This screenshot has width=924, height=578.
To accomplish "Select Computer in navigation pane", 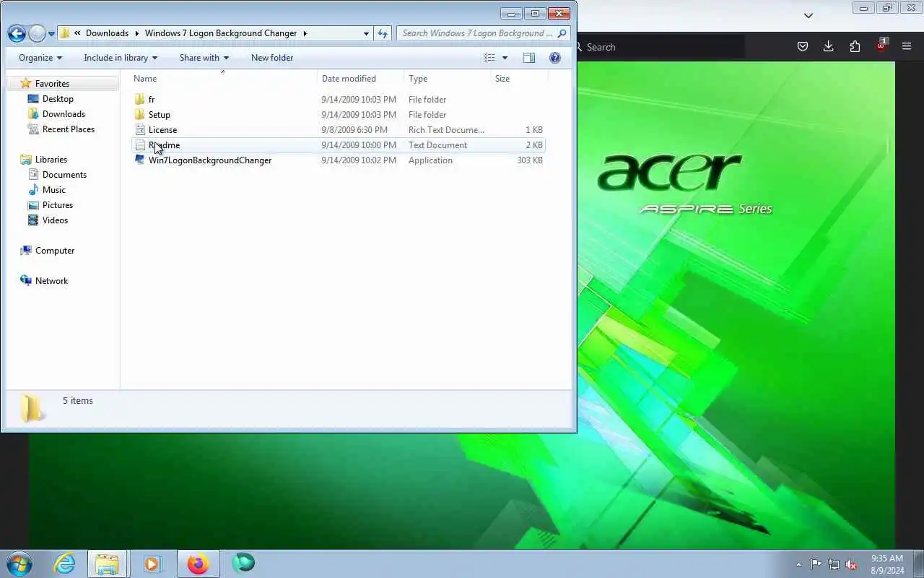I will pyautogui.click(x=55, y=251).
